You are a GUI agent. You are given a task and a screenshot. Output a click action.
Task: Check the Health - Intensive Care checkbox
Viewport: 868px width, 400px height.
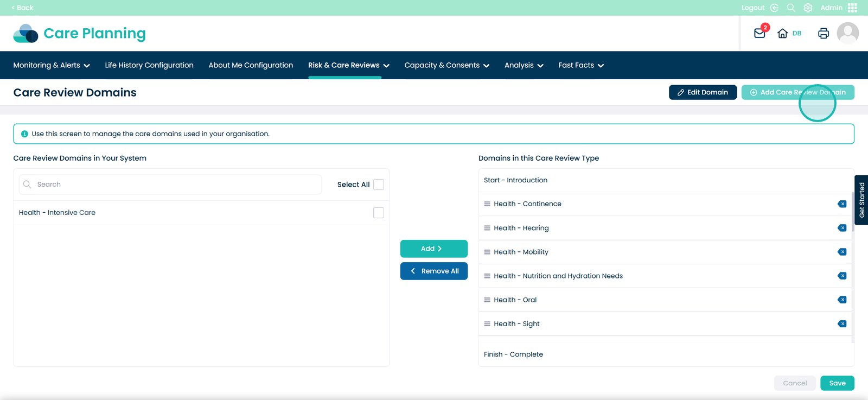pyautogui.click(x=379, y=213)
